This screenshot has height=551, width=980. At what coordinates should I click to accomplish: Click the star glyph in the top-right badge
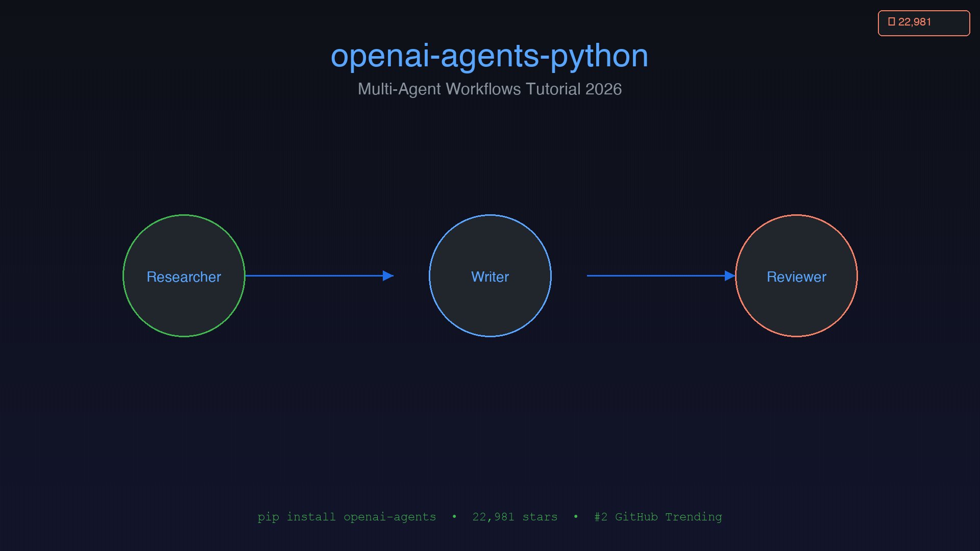click(x=892, y=22)
